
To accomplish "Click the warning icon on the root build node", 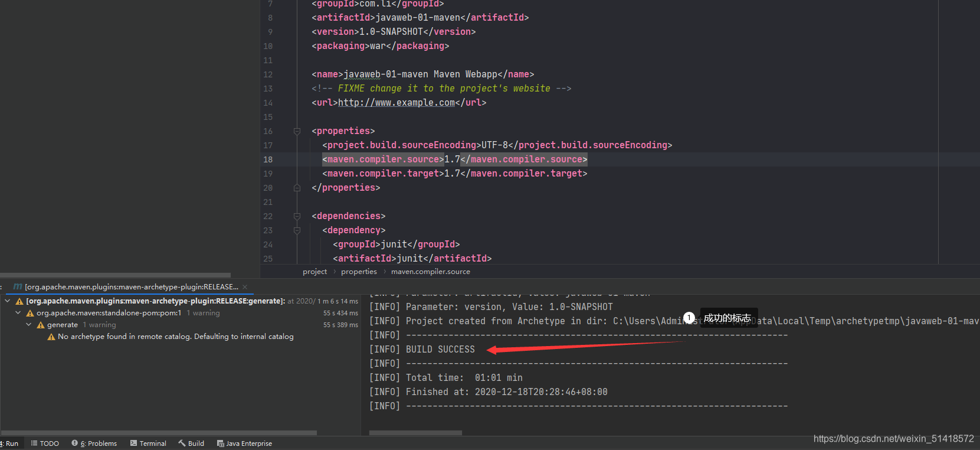I will coord(19,301).
